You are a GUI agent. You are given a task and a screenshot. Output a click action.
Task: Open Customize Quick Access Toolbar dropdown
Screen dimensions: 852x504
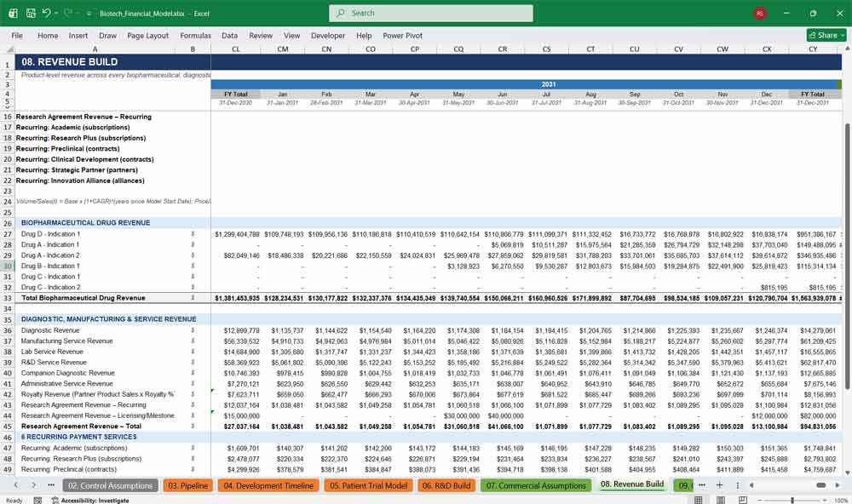(x=89, y=14)
